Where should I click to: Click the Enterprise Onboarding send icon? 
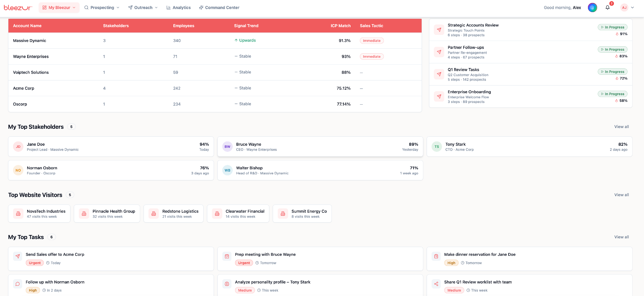click(439, 97)
